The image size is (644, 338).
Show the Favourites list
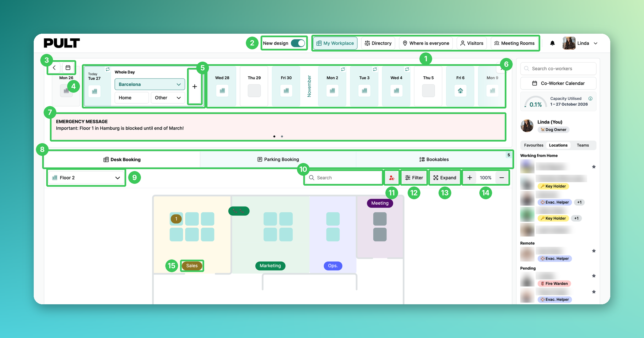(533, 145)
